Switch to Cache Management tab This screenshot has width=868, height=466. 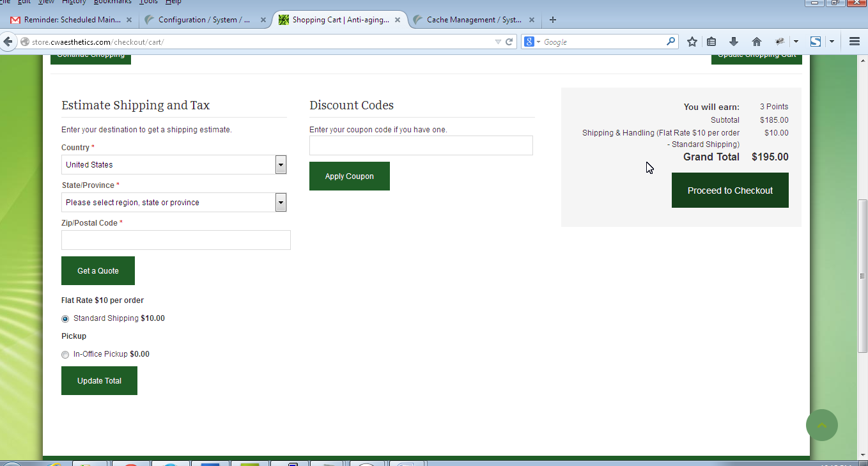click(473, 20)
